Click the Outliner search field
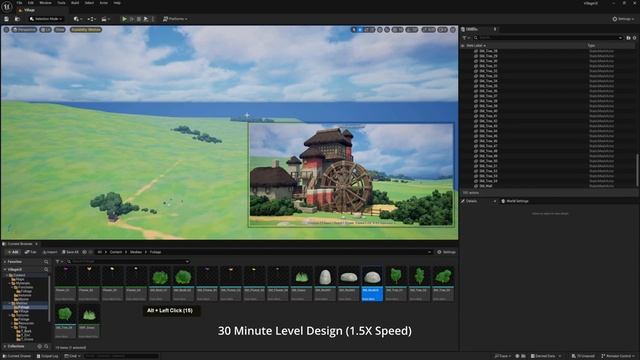 coord(548,38)
